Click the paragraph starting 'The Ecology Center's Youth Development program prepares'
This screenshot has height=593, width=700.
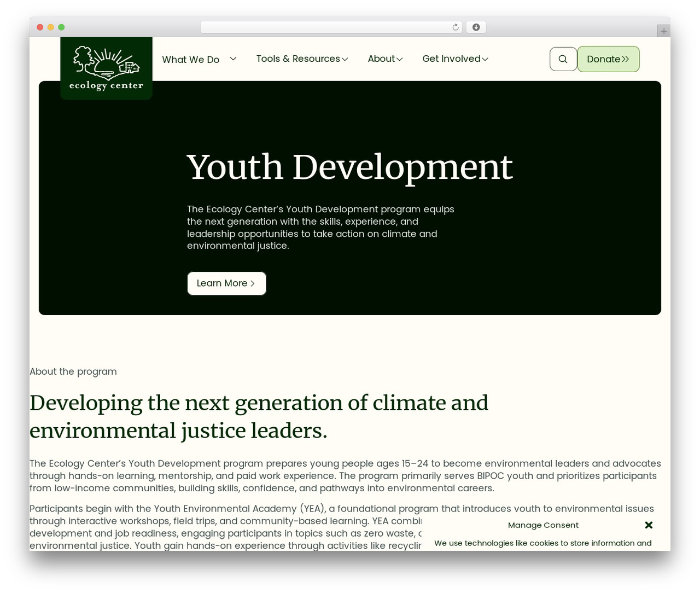pos(345,476)
